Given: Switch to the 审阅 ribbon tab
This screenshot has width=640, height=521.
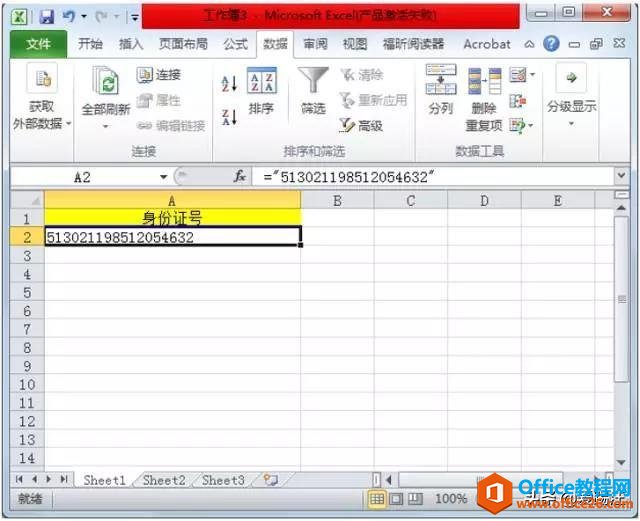Looking at the screenshot, I should click(x=315, y=44).
